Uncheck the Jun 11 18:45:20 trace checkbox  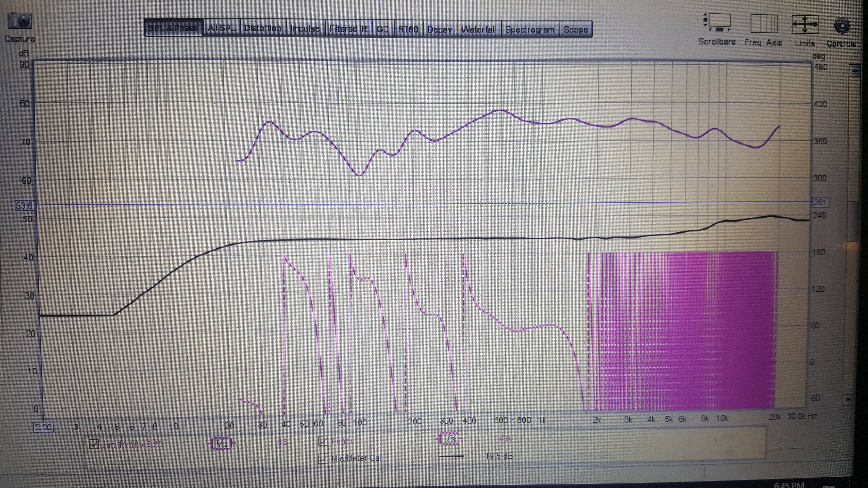[94, 444]
